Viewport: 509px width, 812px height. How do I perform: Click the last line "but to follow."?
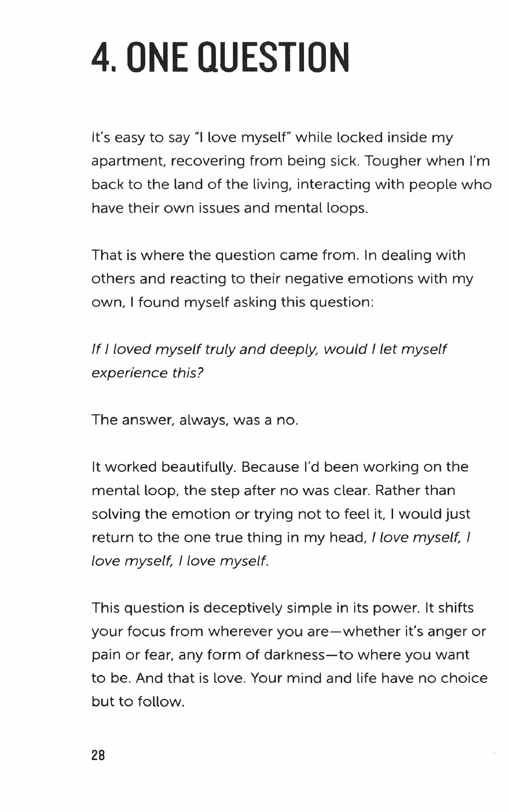point(138,702)
